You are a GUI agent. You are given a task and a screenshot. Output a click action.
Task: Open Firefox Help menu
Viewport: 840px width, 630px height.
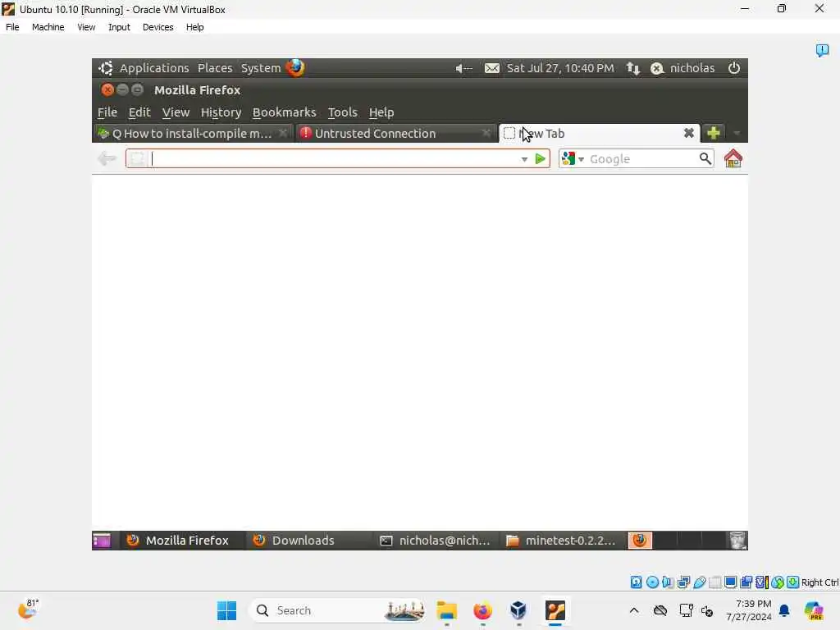(x=381, y=112)
